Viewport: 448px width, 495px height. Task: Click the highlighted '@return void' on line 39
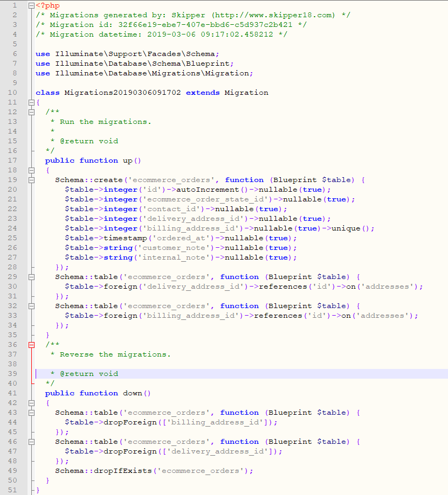point(89,374)
